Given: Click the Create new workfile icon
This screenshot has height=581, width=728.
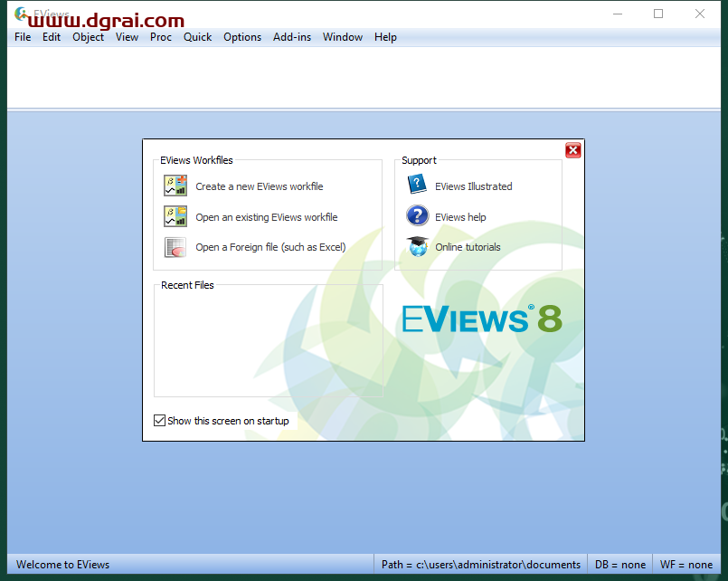Looking at the screenshot, I should (x=175, y=186).
